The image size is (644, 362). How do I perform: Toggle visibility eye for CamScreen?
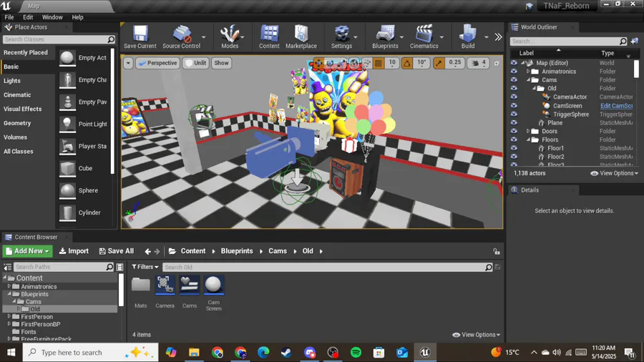tap(514, 106)
